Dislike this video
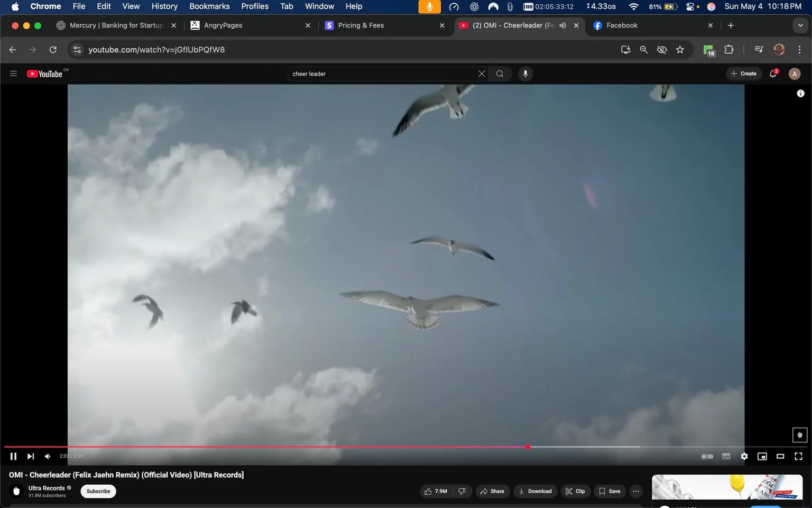The height and width of the screenshot is (508, 812). (x=462, y=491)
